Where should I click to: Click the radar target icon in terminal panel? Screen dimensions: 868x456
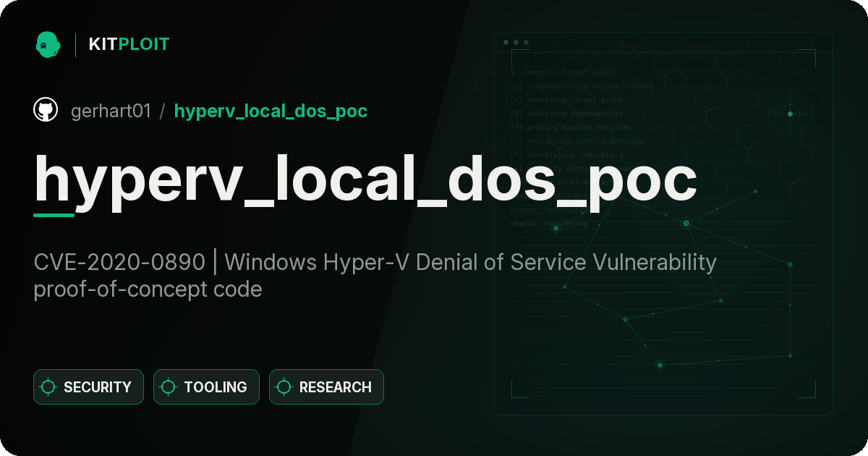[x=790, y=114]
